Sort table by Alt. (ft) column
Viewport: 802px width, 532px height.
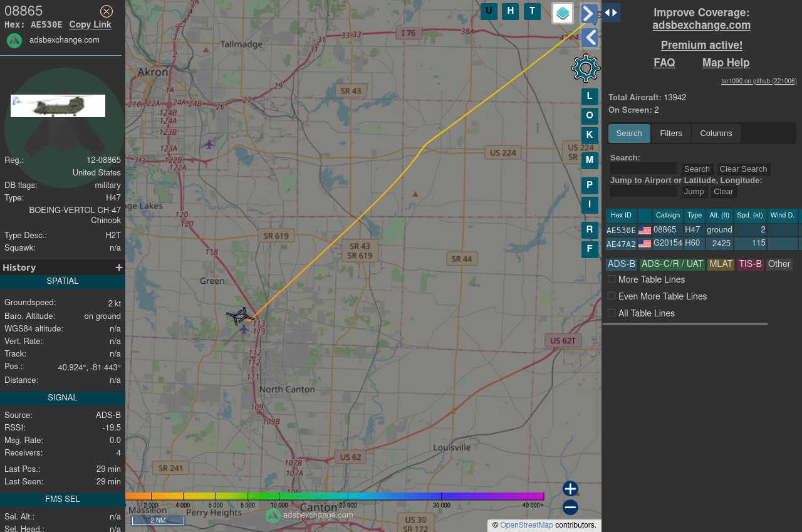pyautogui.click(x=719, y=216)
